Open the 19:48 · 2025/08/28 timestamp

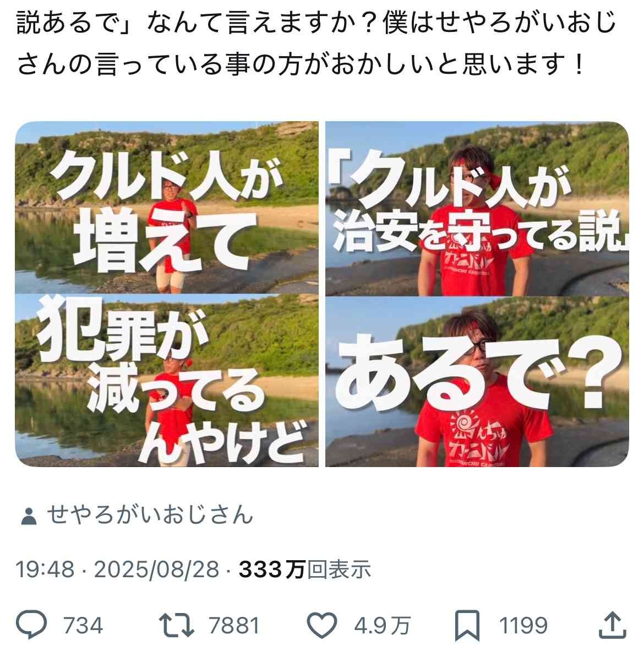pyautogui.click(x=117, y=570)
